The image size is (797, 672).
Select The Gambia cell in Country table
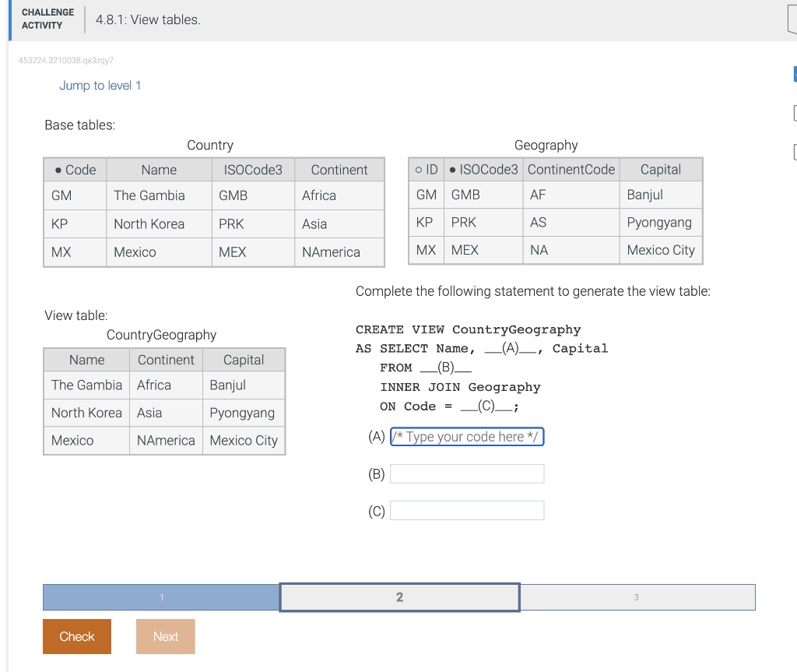[159, 195]
